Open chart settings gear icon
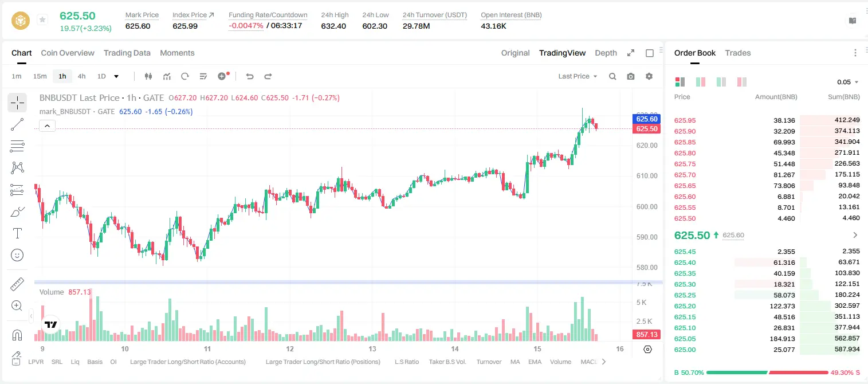The image size is (868, 384). [x=649, y=76]
